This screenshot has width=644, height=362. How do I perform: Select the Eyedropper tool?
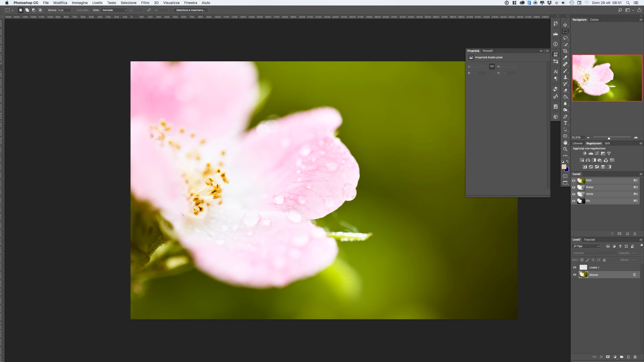pyautogui.click(x=565, y=58)
